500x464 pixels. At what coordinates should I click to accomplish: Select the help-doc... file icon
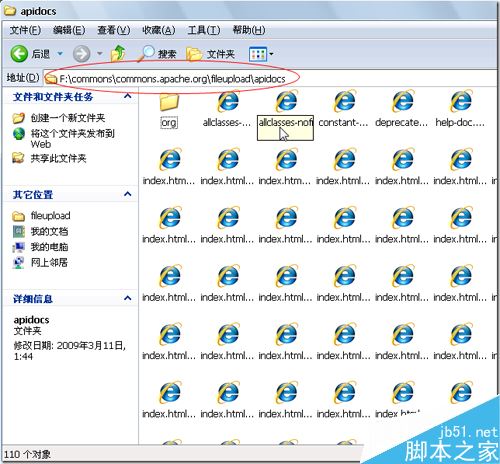461,101
